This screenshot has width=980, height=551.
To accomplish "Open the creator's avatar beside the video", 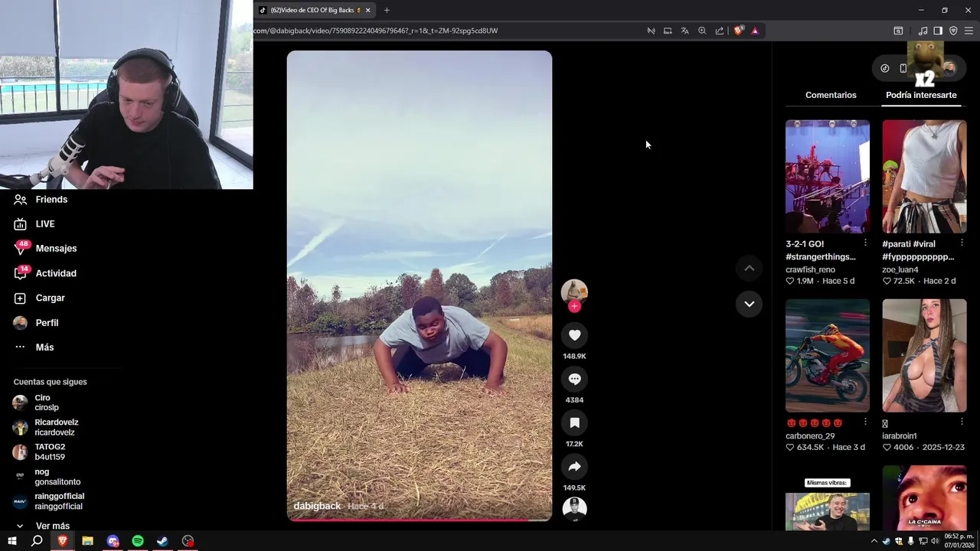I will [574, 291].
